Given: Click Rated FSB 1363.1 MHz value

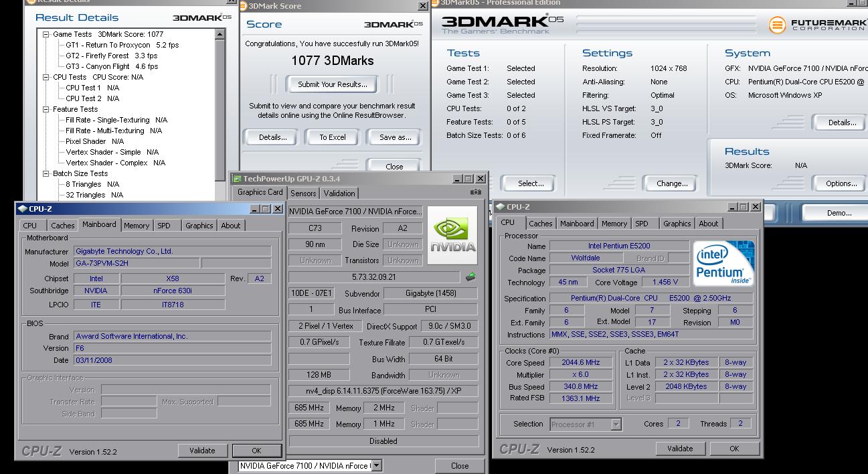Looking at the screenshot, I should point(580,398).
